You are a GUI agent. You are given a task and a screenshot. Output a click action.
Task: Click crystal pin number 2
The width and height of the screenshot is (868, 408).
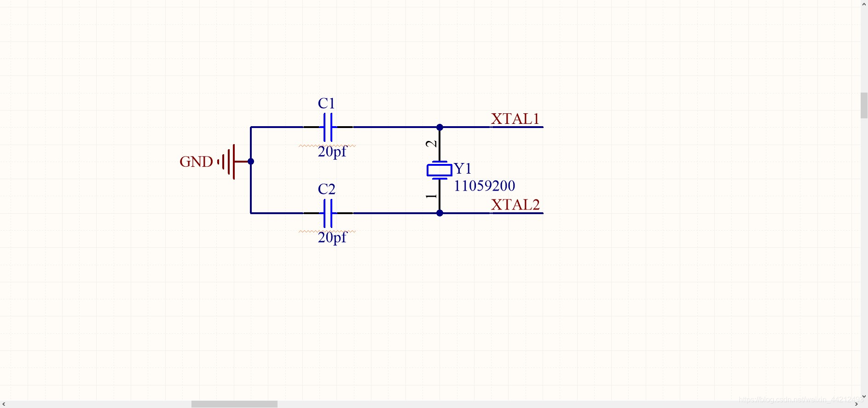click(431, 144)
